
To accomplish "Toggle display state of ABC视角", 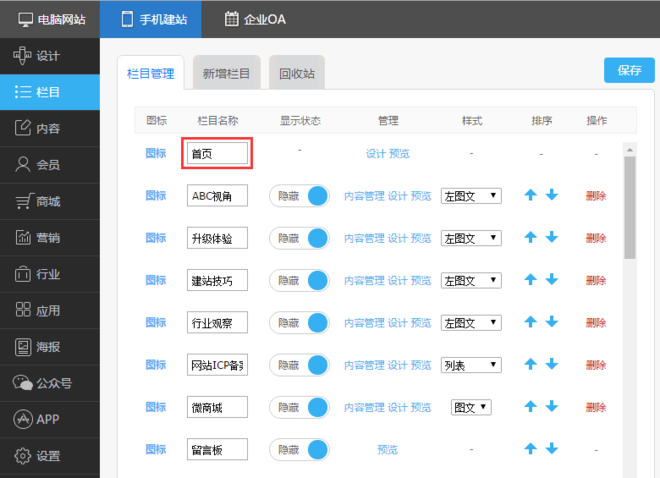I will point(299,196).
